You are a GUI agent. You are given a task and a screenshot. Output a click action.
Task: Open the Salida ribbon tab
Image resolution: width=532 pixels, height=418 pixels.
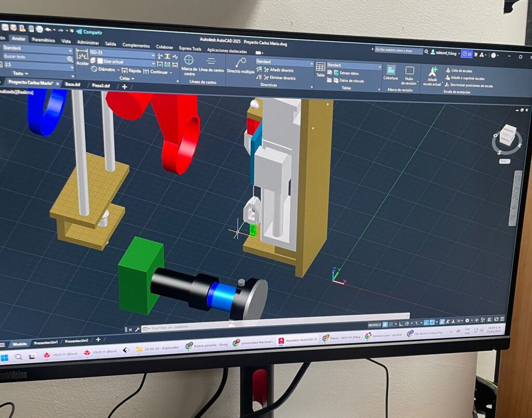111,44
